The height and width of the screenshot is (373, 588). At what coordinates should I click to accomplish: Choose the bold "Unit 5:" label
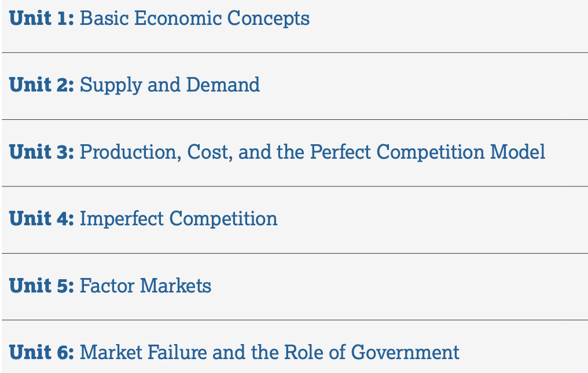tap(42, 285)
